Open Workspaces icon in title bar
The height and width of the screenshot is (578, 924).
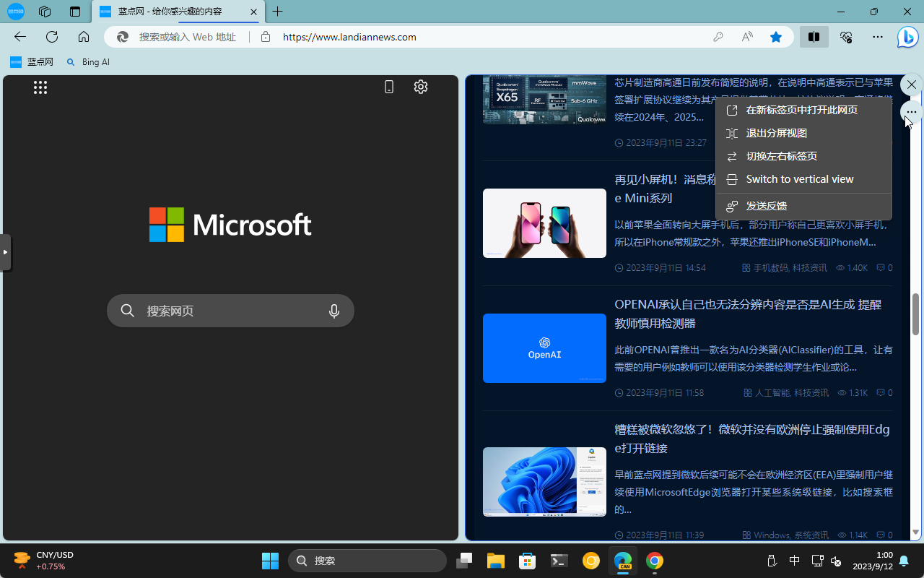tap(45, 12)
